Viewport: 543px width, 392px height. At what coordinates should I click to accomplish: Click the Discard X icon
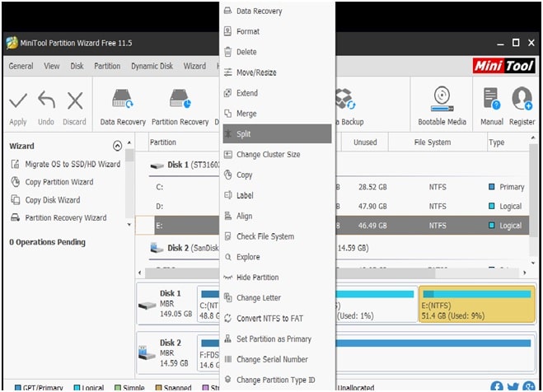point(75,101)
